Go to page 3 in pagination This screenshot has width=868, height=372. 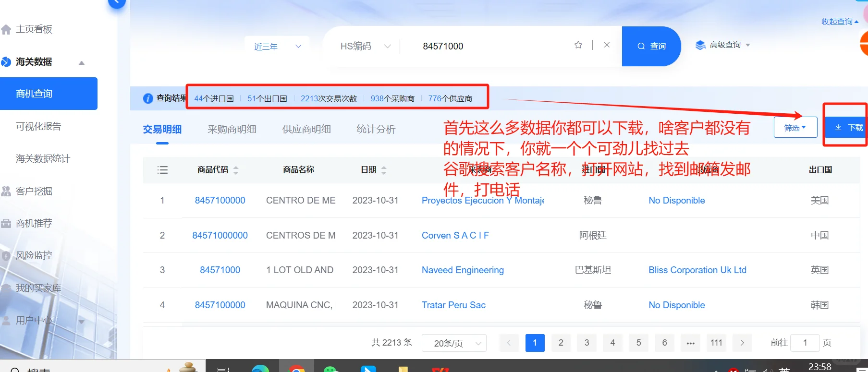[x=587, y=343]
